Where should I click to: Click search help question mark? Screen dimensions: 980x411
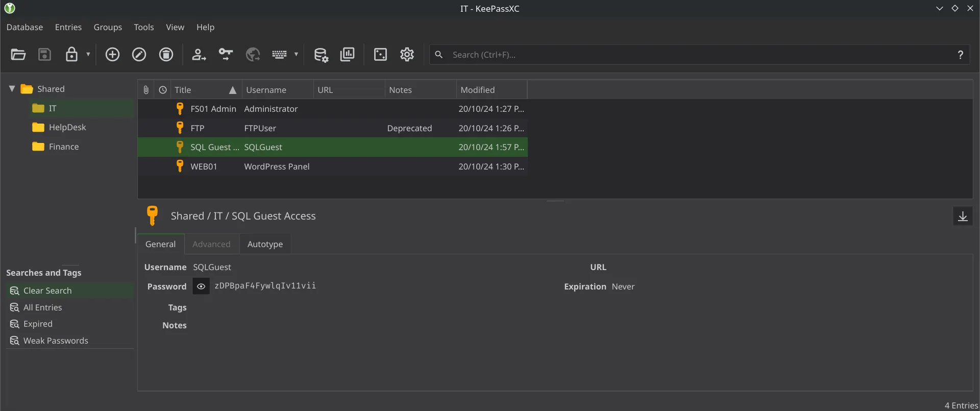click(x=960, y=55)
